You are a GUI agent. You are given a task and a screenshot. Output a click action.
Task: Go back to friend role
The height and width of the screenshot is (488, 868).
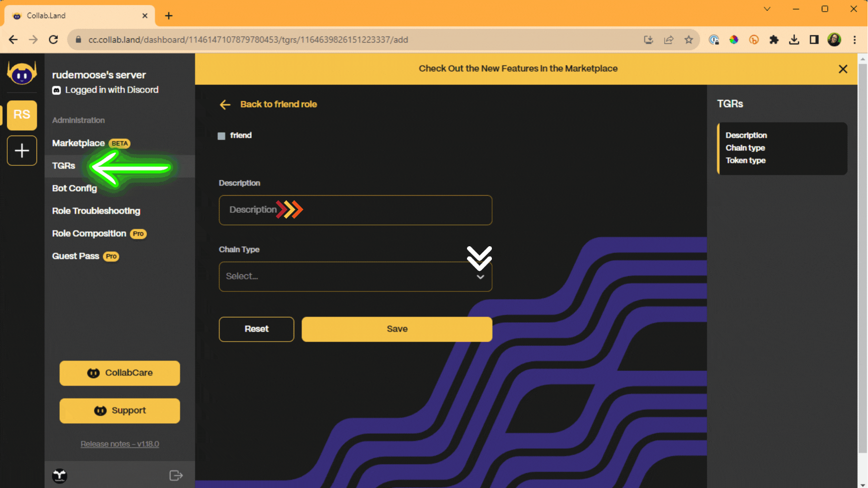(278, 104)
